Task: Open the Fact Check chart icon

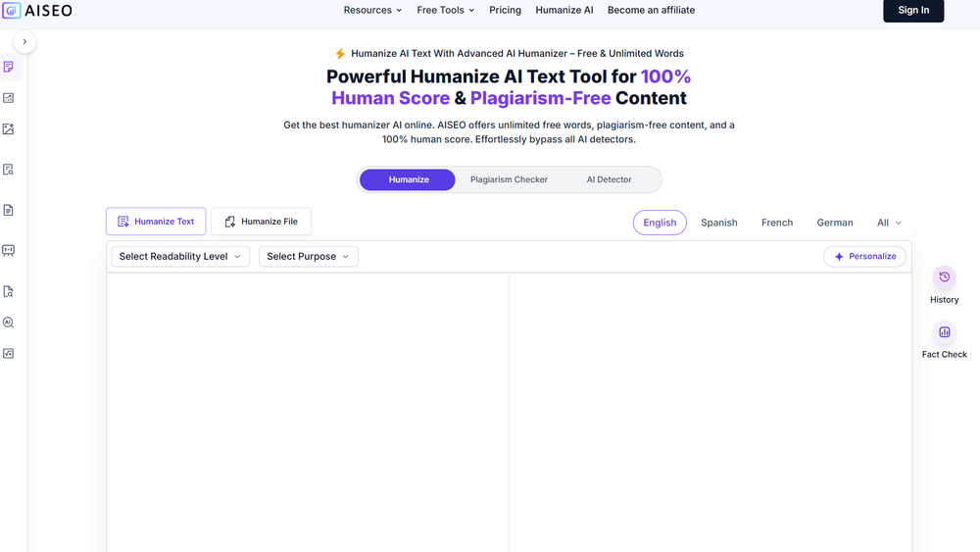Action: [945, 332]
